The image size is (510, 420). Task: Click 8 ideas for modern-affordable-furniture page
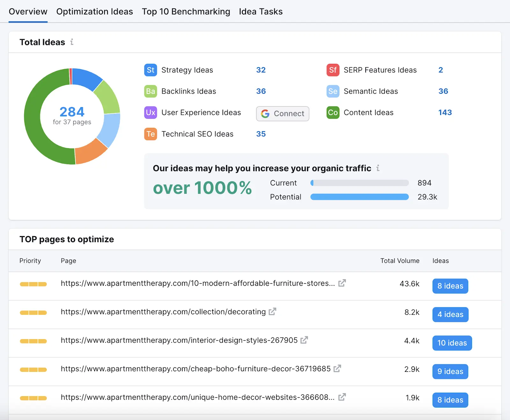[450, 286]
